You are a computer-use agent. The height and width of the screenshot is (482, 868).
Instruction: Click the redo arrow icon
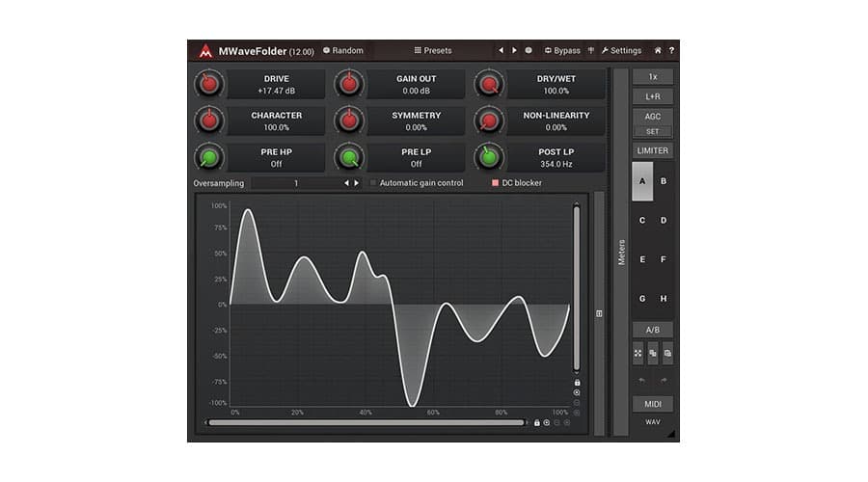click(664, 380)
